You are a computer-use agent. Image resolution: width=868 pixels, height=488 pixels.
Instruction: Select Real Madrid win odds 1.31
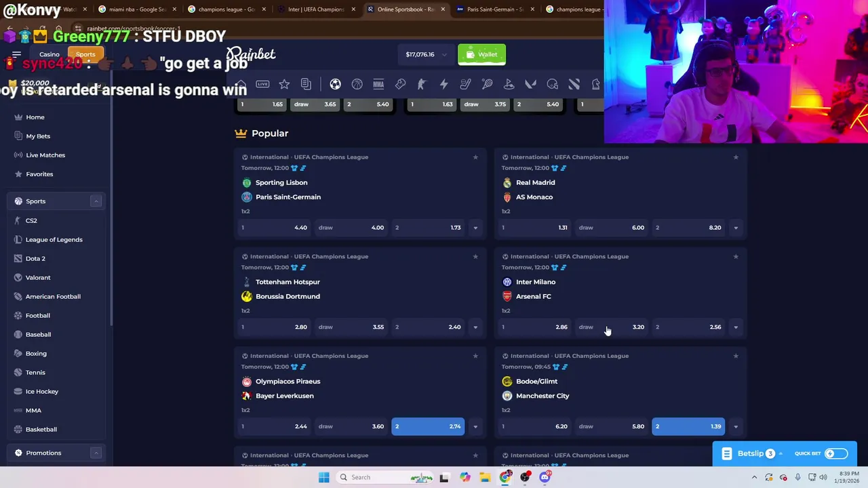[534, 228]
